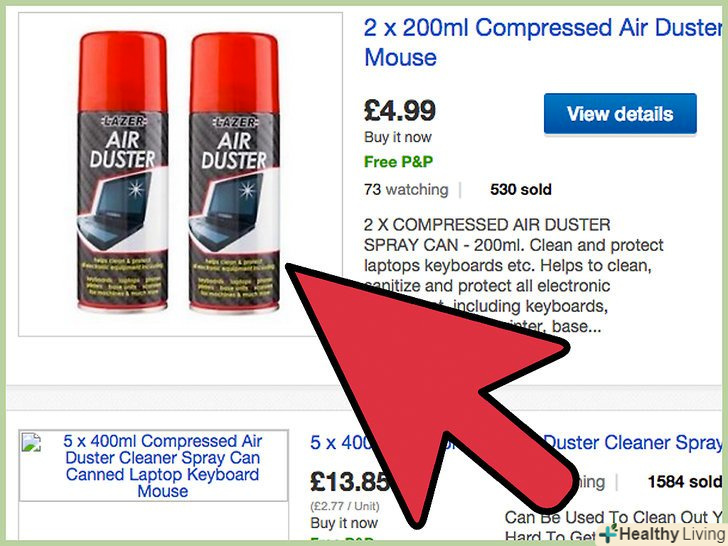Click the "530 sold" count
This screenshot has width=728, height=546.
[x=520, y=189]
